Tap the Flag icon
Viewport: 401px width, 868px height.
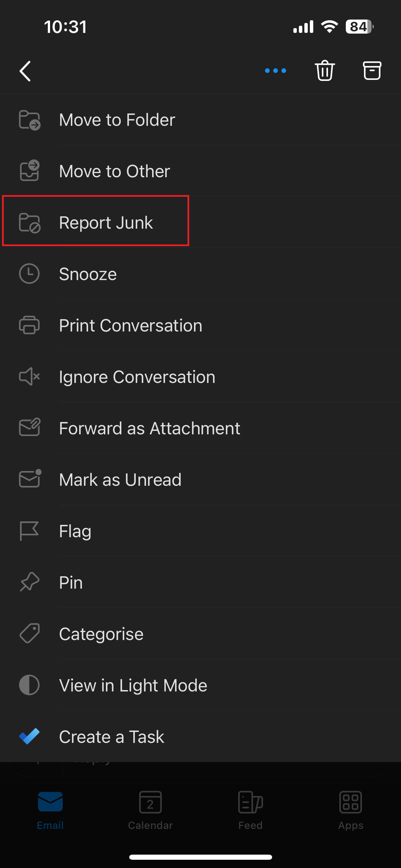[x=29, y=531]
